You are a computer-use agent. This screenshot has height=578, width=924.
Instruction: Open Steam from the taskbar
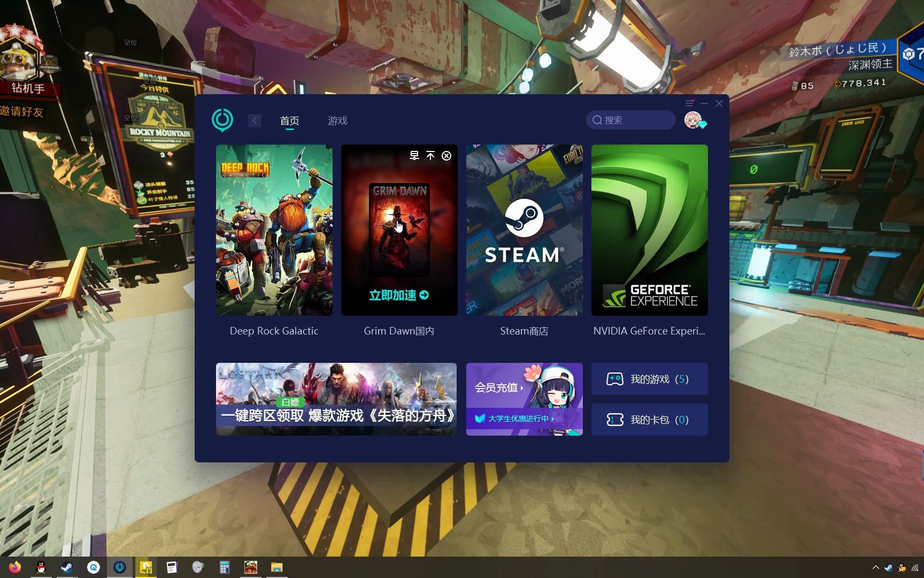(x=67, y=567)
